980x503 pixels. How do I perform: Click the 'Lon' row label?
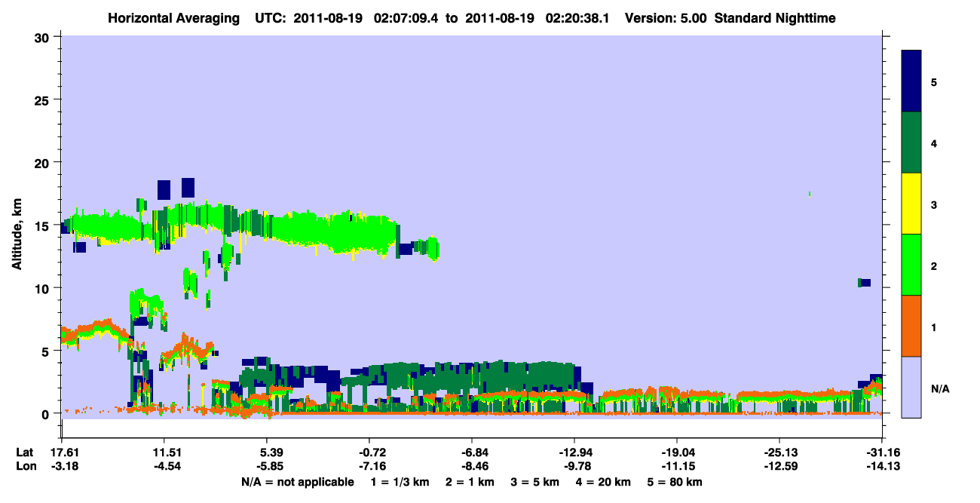[26, 466]
